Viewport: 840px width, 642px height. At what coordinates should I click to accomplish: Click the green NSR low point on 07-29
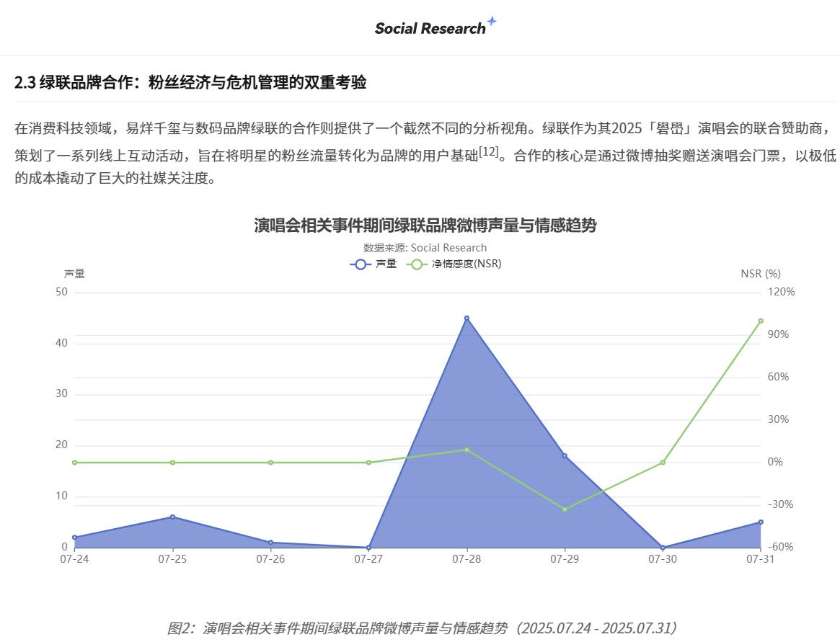565,509
